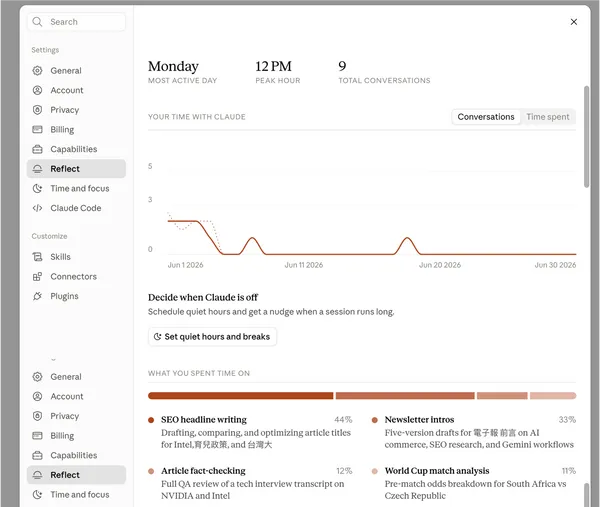This screenshot has height=507, width=600.
Task: Click the lightest bar segment for World Cup analysis
Action: click(x=553, y=396)
